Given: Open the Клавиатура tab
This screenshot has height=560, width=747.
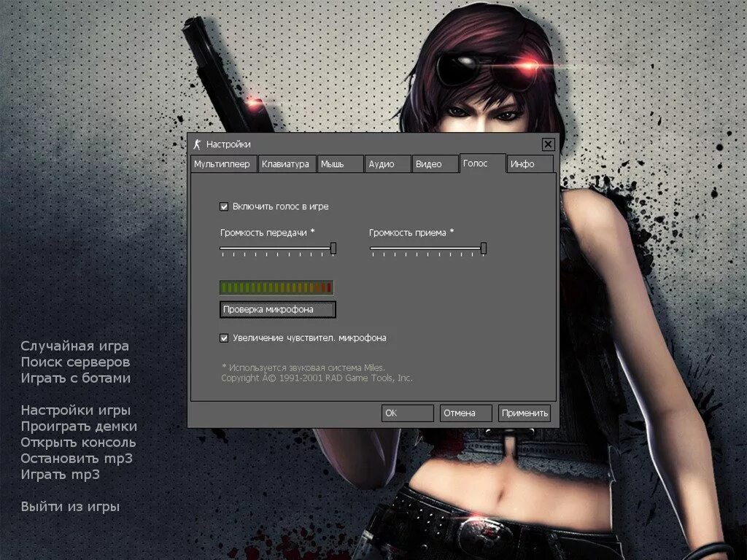Looking at the screenshot, I should click(287, 164).
